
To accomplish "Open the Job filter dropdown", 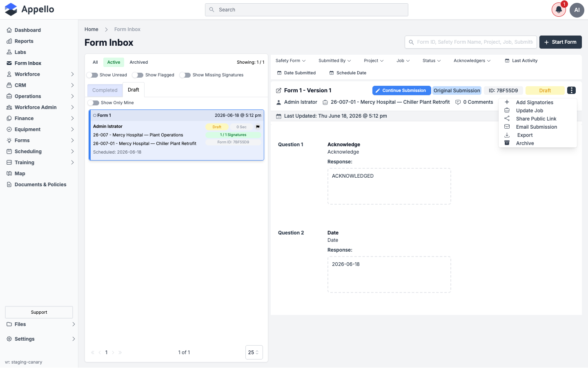I will 403,61.
